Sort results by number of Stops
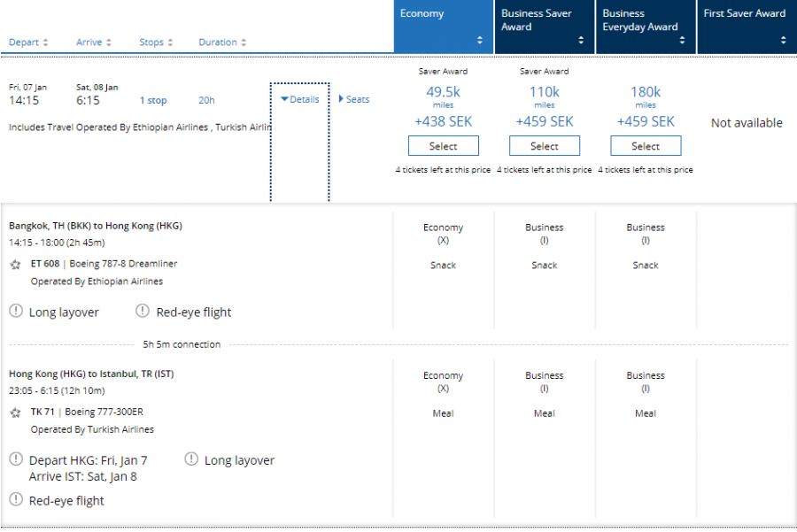 coord(156,42)
